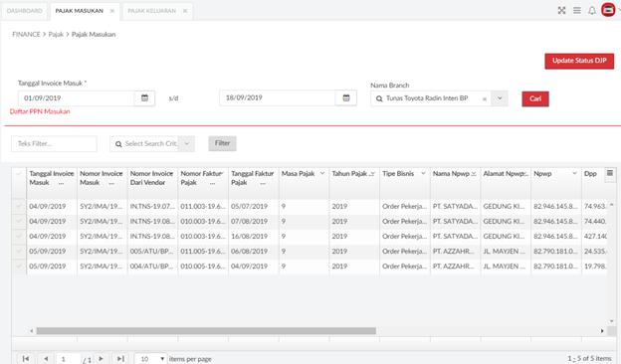Click the table's vertical scroll down arrow

611,321
